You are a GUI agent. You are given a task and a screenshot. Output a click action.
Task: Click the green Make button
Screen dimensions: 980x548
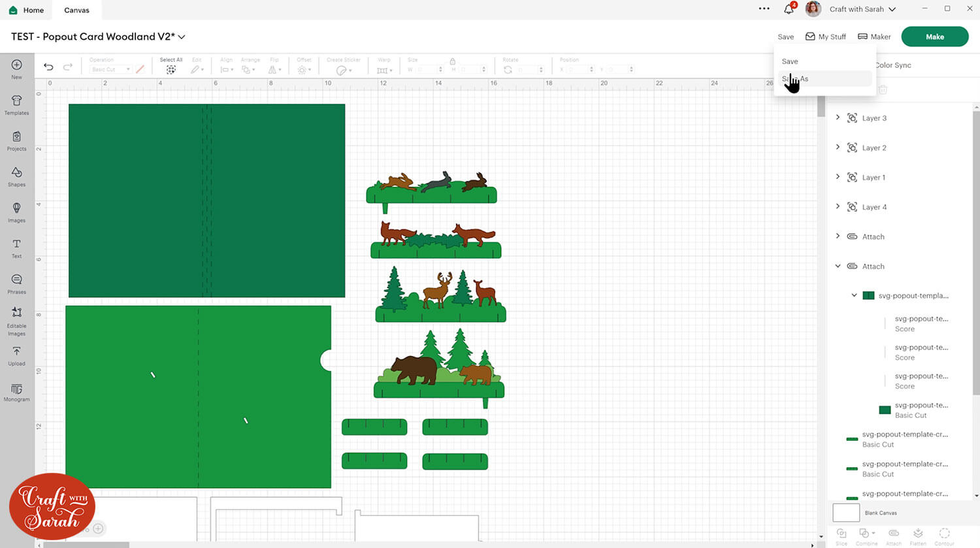pyautogui.click(x=934, y=37)
